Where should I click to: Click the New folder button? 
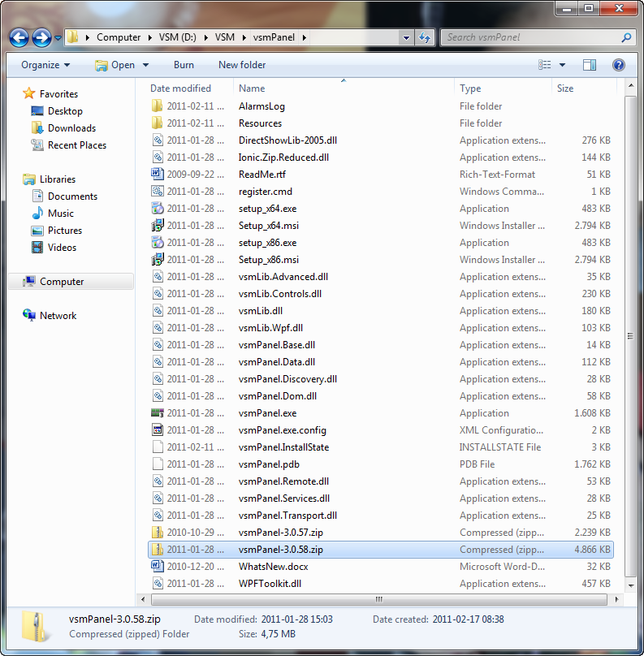pos(242,65)
